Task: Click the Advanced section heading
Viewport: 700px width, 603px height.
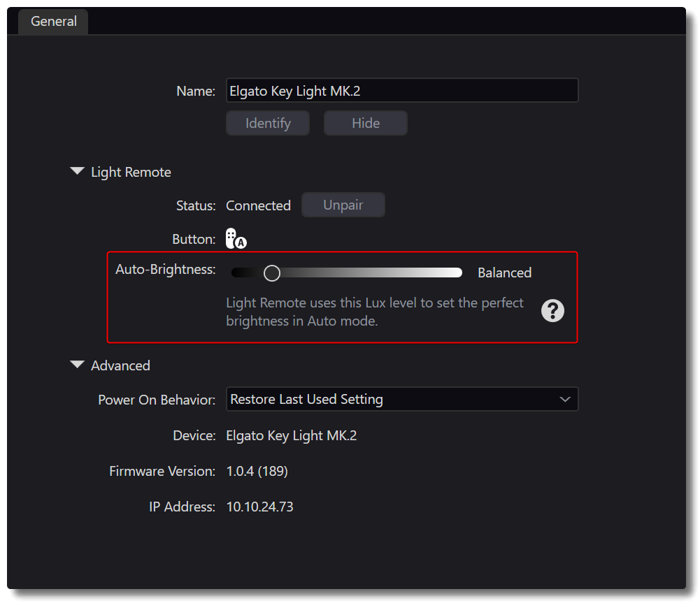Action: (120, 365)
